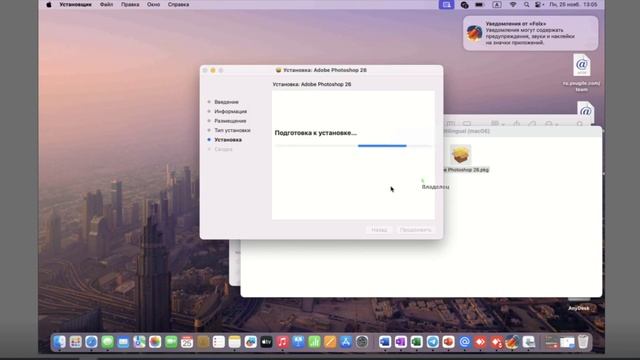Open Launchpad in the Dock
640x360 pixels.
(76, 342)
